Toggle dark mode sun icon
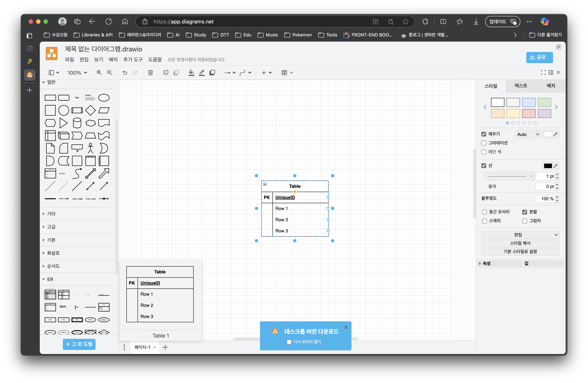This screenshot has width=588, height=383. click(558, 47)
